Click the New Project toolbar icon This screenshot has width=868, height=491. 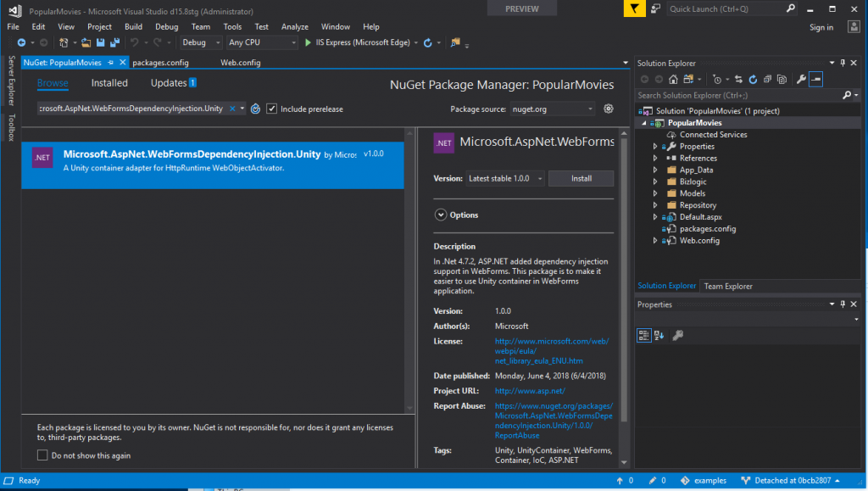[64, 42]
